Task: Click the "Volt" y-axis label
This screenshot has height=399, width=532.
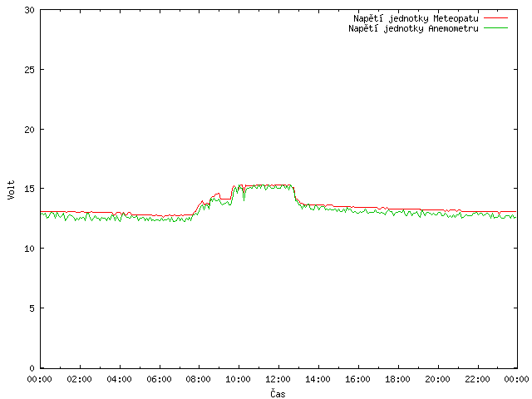Action: pyautogui.click(x=11, y=190)
